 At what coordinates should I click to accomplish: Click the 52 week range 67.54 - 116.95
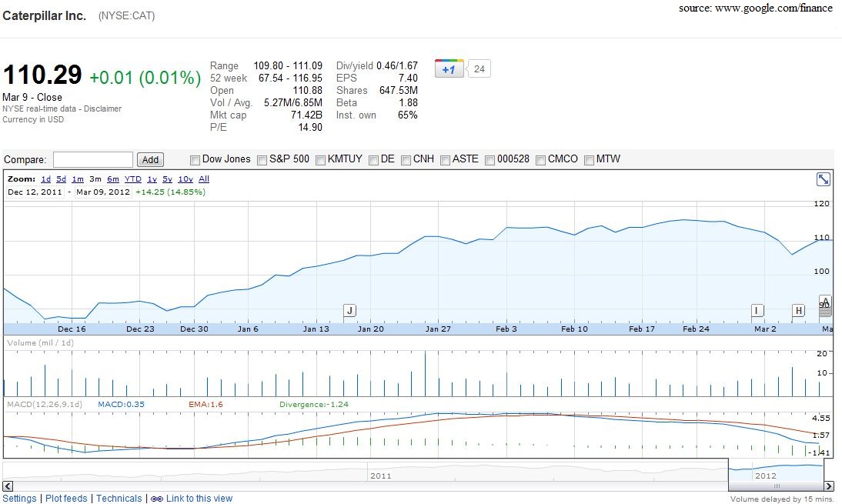coord(290,78)
